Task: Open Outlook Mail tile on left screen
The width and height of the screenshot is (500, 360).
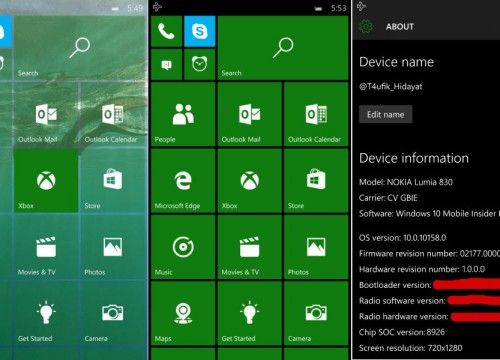Action: pyautogui.click(x=46, y=114)
